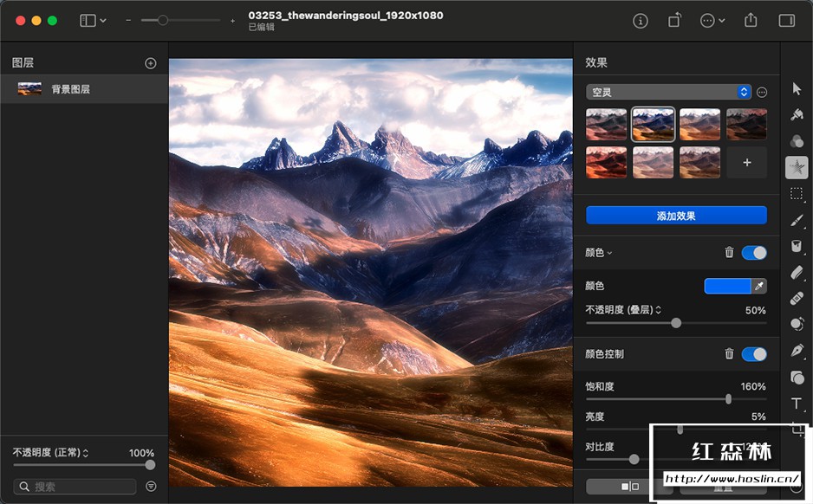Image resolution: width=813 pixels, height=504 pixels.
Task: Disable the 颜色 effect toggle
Action: coord(754,252)
